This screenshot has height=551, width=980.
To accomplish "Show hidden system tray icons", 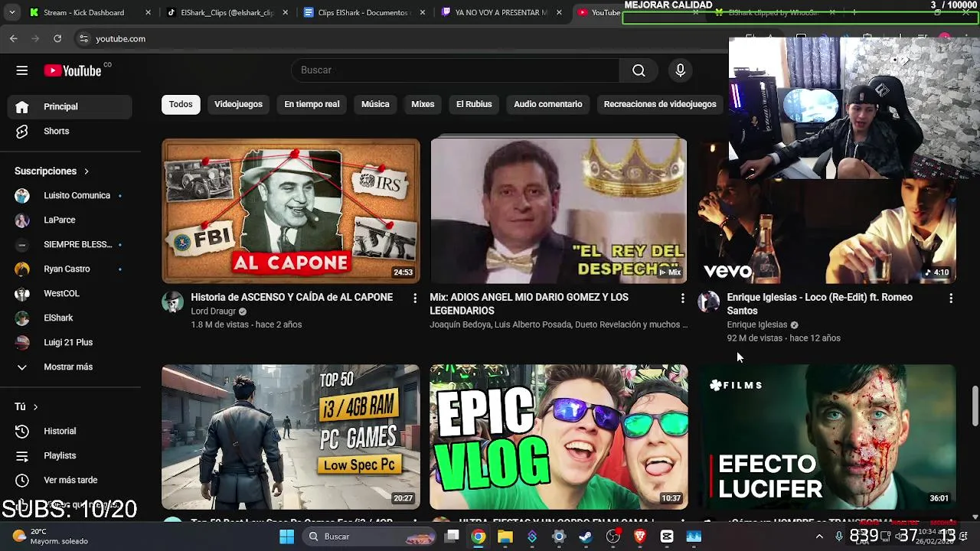I will click(x=819, y=536).
